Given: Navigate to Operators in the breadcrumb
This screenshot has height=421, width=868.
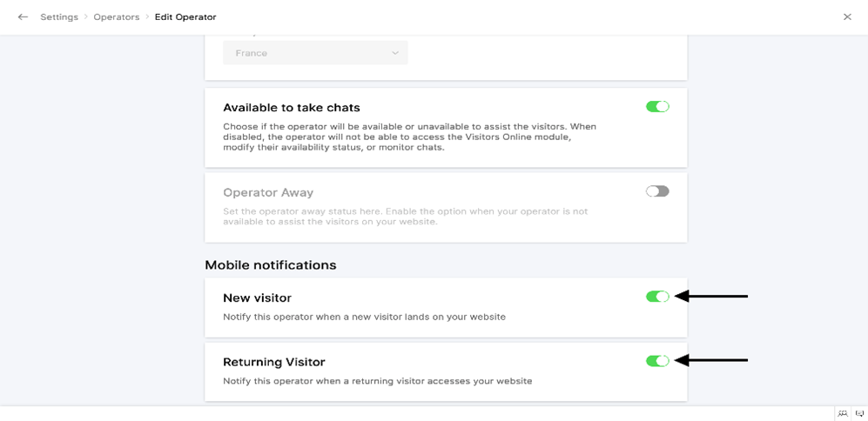Looking at the screenshot, I should 117,17.
